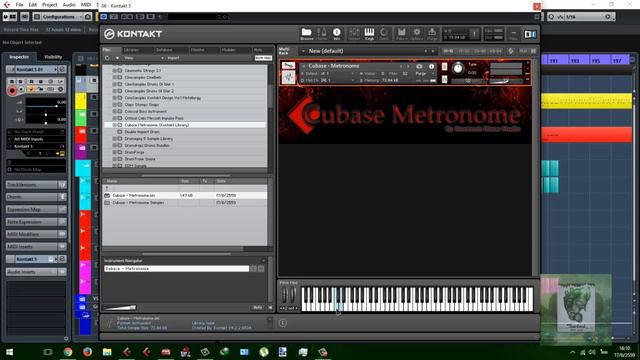Expand the Cinematic Strings 2.1 folder
The width and height of the screenshot is (640, 360).
tap(115, 70)
